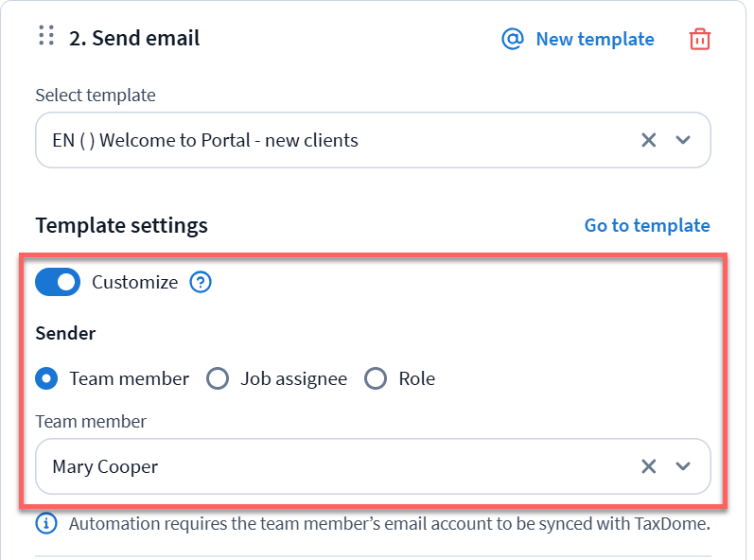The image size is (754, 560).
Task: Click the Template settings heading
Action: point(121,225)
